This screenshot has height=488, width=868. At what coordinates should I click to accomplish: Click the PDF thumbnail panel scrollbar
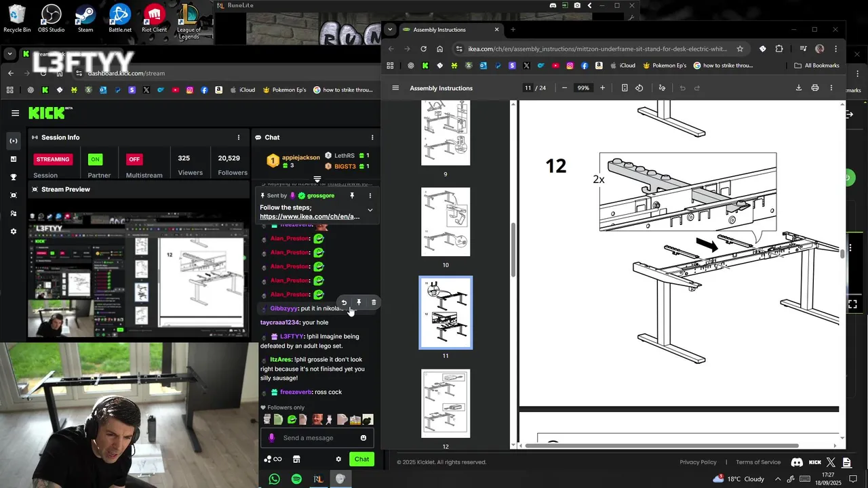tap(513, 249)
